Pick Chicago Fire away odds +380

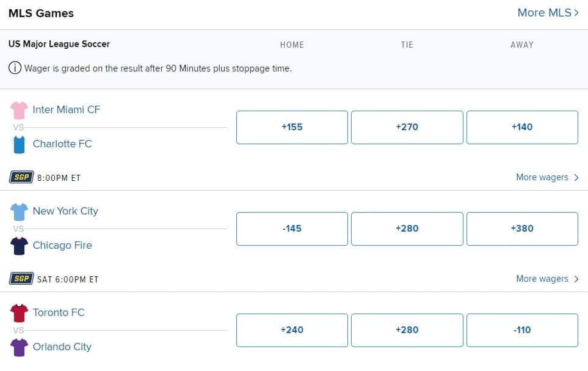tap(522, 229)
